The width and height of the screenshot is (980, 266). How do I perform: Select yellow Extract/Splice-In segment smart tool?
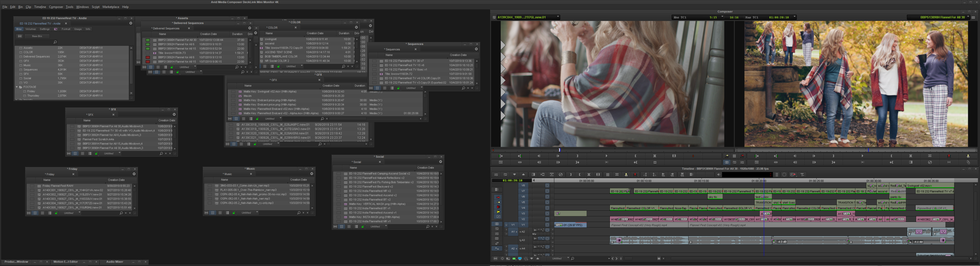(x=498, y=202)
